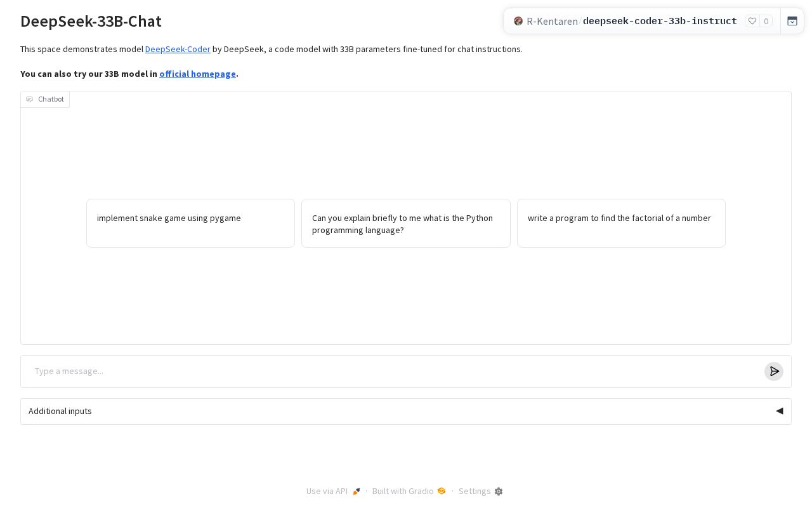Image resolution: width=812 pixels, height=508 pixels.
Task: Click the DeepSeek-33B-Chat heading
Action: point(91,21)
